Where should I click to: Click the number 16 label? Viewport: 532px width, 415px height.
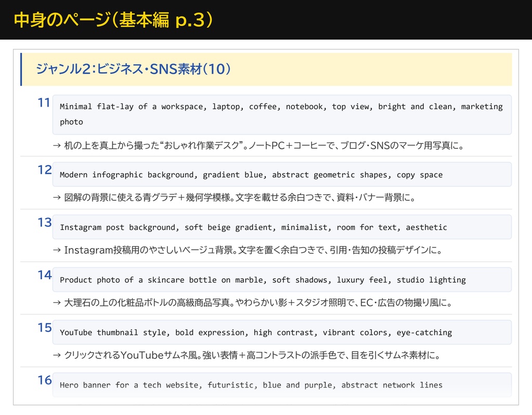pyautogui.click(x=45, y=380)
